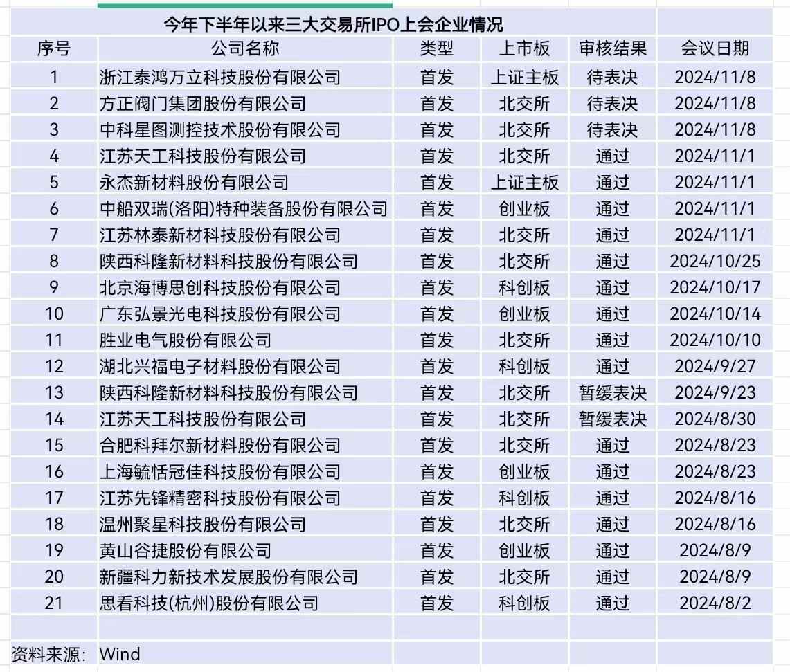Select the cell 江苏先锋精密科技股份有限公司
This screenshot has width=790, height=672.
coord(245,498)
